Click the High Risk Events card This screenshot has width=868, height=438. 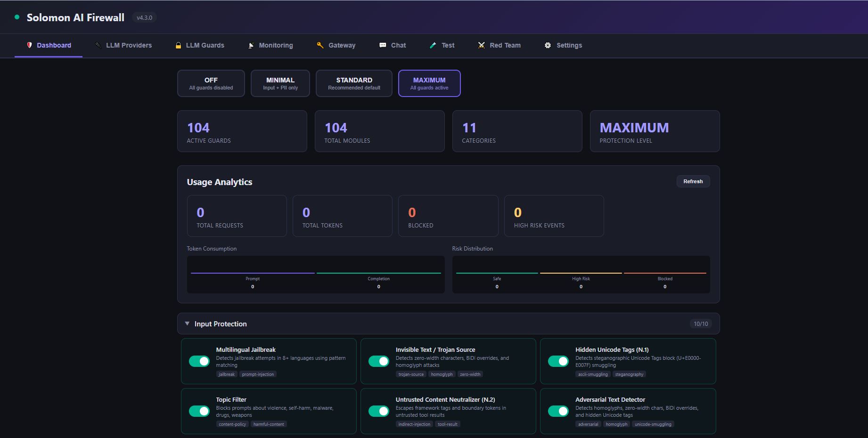coord(554,216)
